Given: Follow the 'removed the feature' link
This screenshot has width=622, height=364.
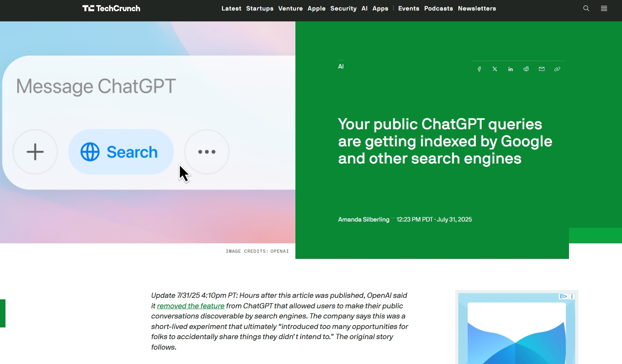Looking at the screenshot, I should 191,306.
